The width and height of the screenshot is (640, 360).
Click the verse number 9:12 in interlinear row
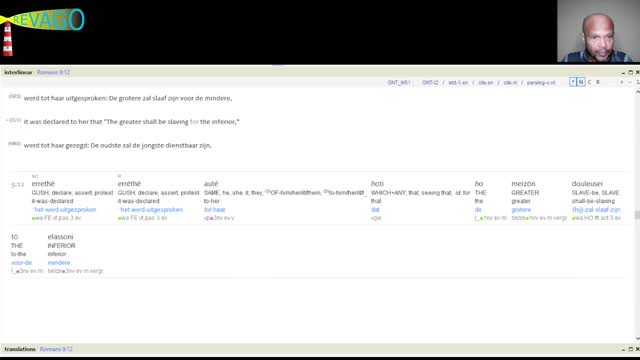click(17, 184)
